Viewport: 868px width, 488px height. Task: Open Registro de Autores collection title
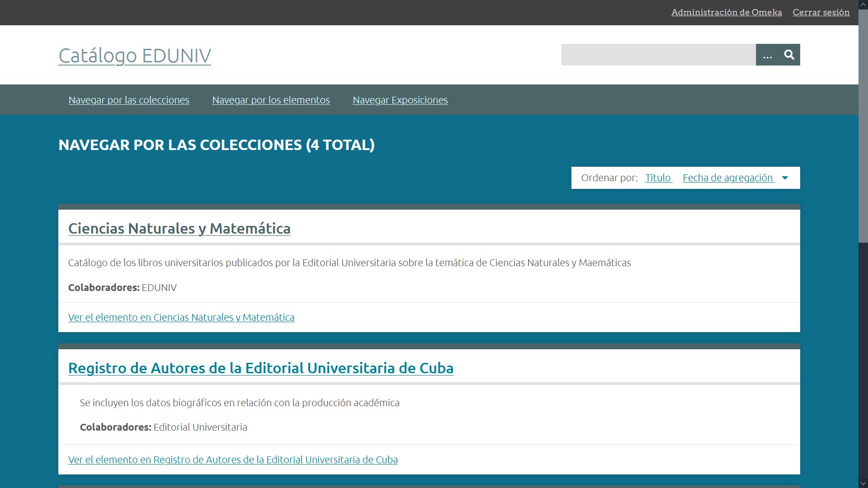click(x=261, y=368)
